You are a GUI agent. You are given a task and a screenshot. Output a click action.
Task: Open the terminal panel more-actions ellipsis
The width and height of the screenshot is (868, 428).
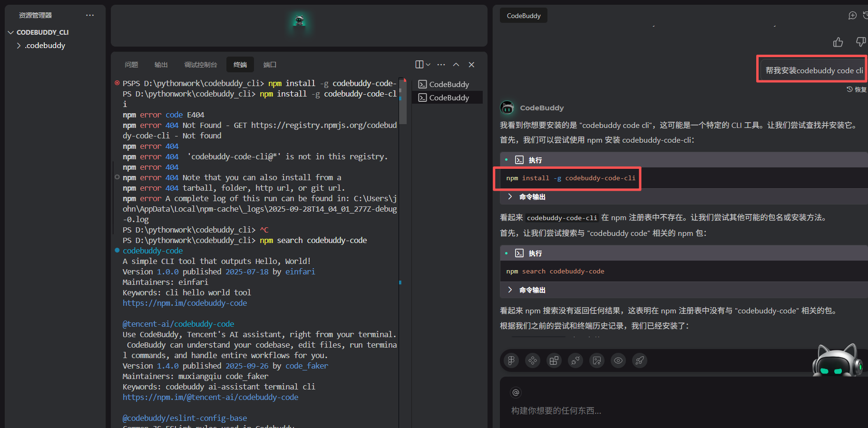(441, 65)
